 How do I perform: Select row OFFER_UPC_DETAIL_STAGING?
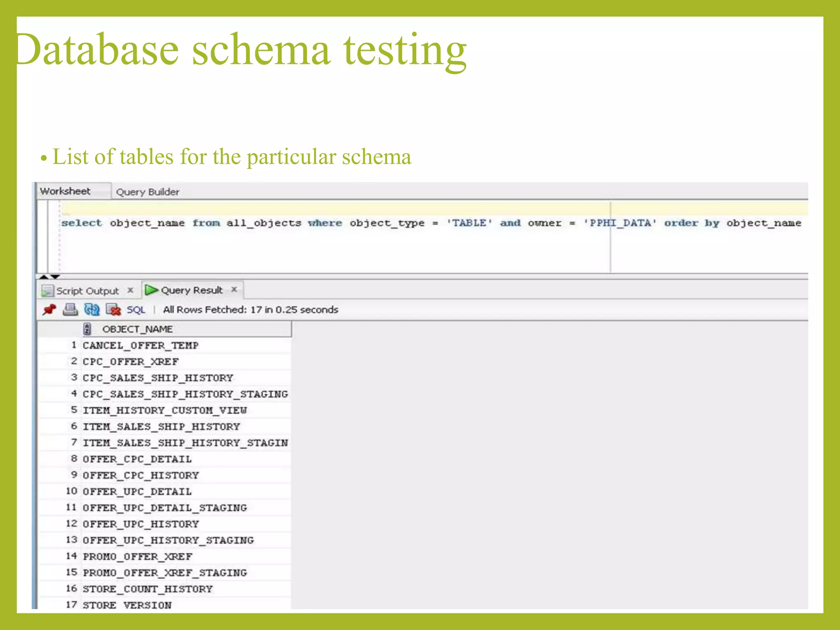click(x=165, y=508)
